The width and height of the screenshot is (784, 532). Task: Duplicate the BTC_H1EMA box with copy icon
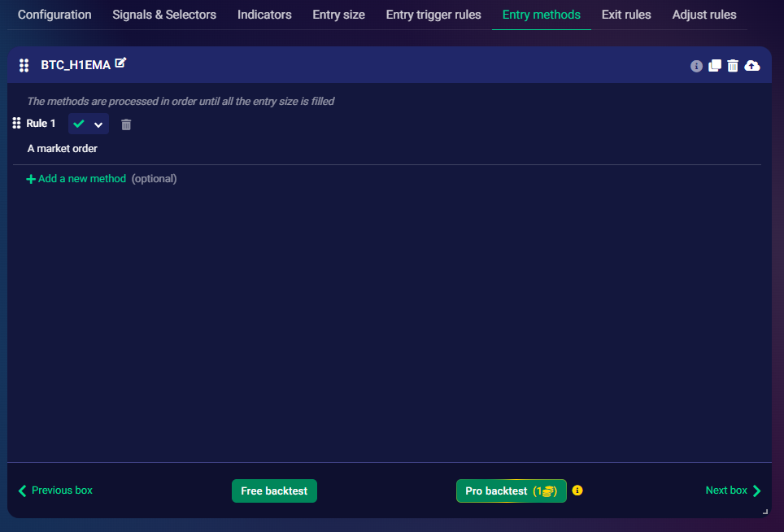coord(715,66)
